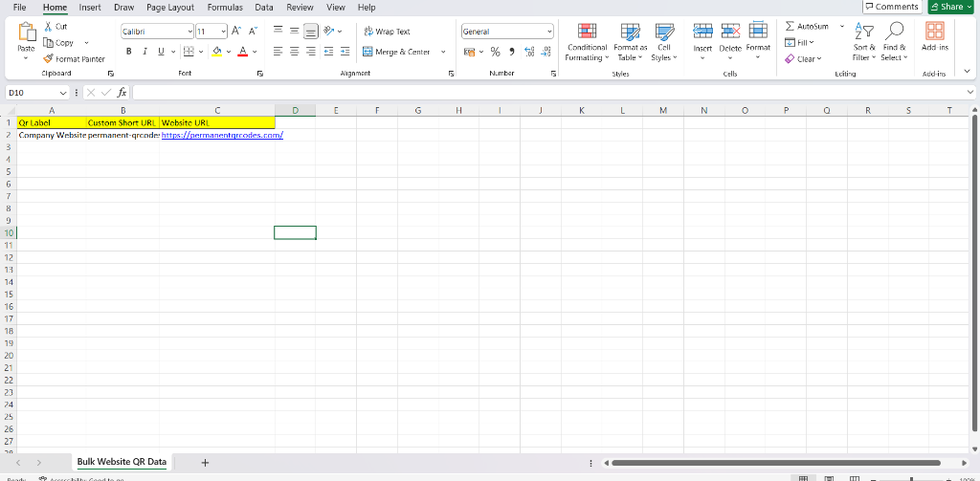Switch to the Page Layout tab
Image resolution: width=980 pixels, height=481 pixels.
[170, 8]
